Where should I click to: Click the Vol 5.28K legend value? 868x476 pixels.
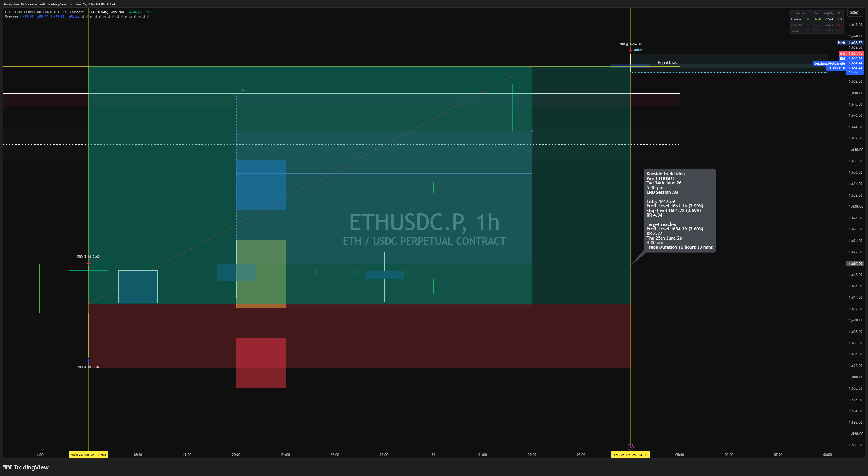(x=117, y=12)
